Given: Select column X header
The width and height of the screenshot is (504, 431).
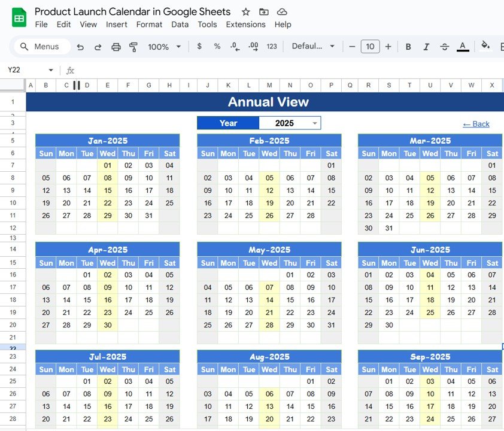Looking at the screenshot, I should [x=492, y=85].
